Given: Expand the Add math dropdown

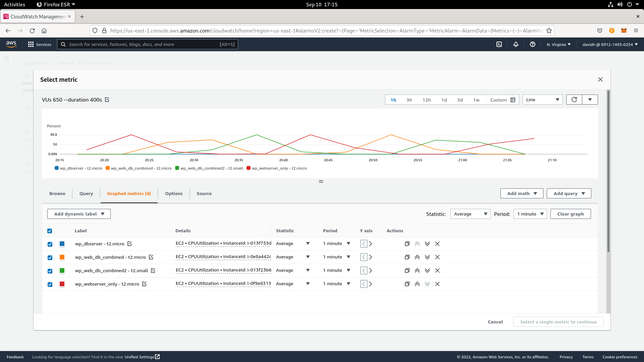Looking at the screenshot, I should click(x=522, y=193).
